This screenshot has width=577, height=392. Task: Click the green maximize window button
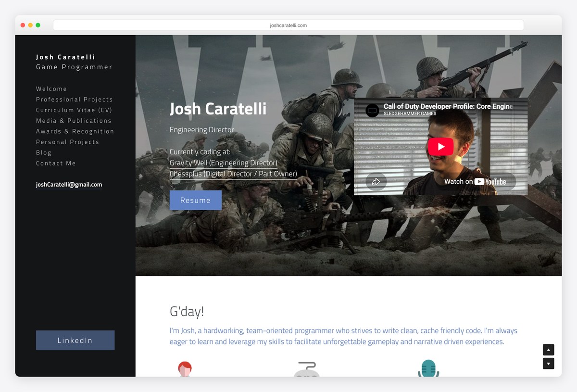pyautogui.click(x=38, y=25)
